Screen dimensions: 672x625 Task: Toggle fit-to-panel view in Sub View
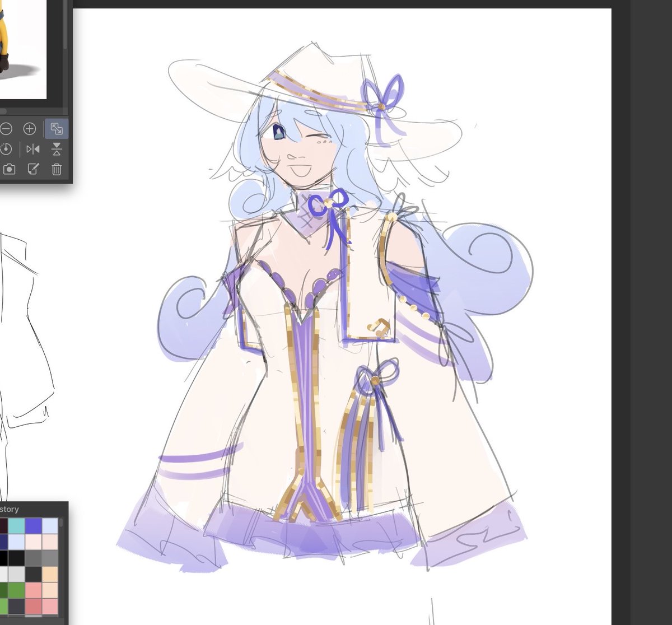(x=57, y=129)
